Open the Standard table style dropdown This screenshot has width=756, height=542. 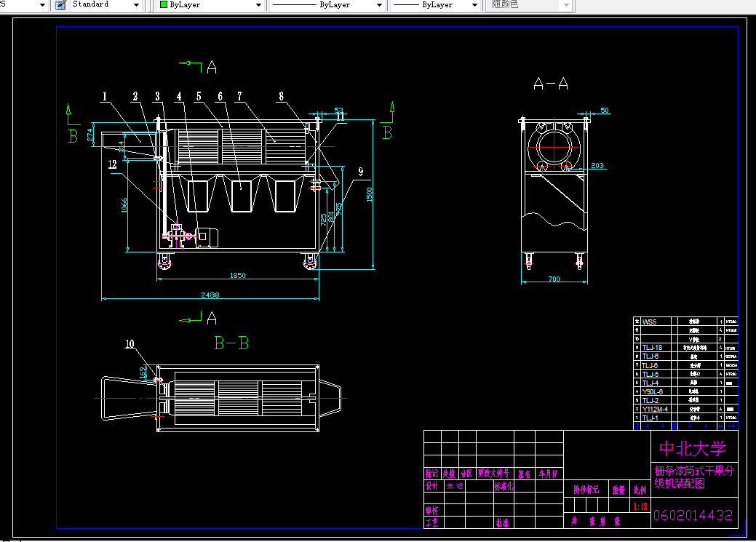[137, 5]
